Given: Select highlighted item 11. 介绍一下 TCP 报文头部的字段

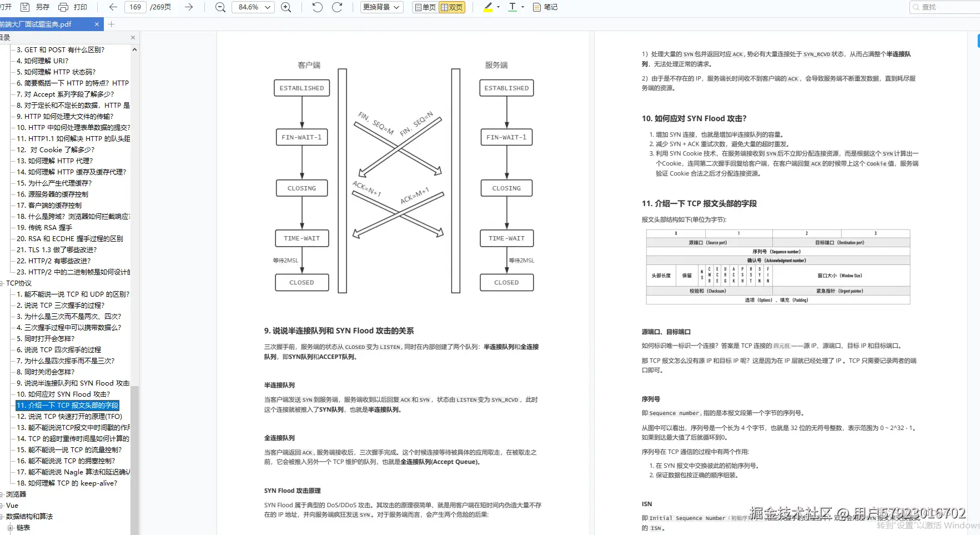Looking at the screenshot, I should click(67, 406).
